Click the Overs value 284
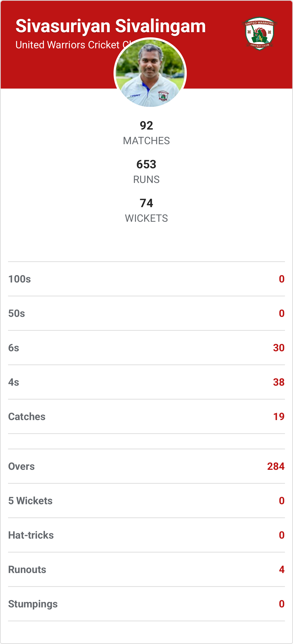This screenshot has height=644, width=293. pyautogui.click(x=275, y=466)
